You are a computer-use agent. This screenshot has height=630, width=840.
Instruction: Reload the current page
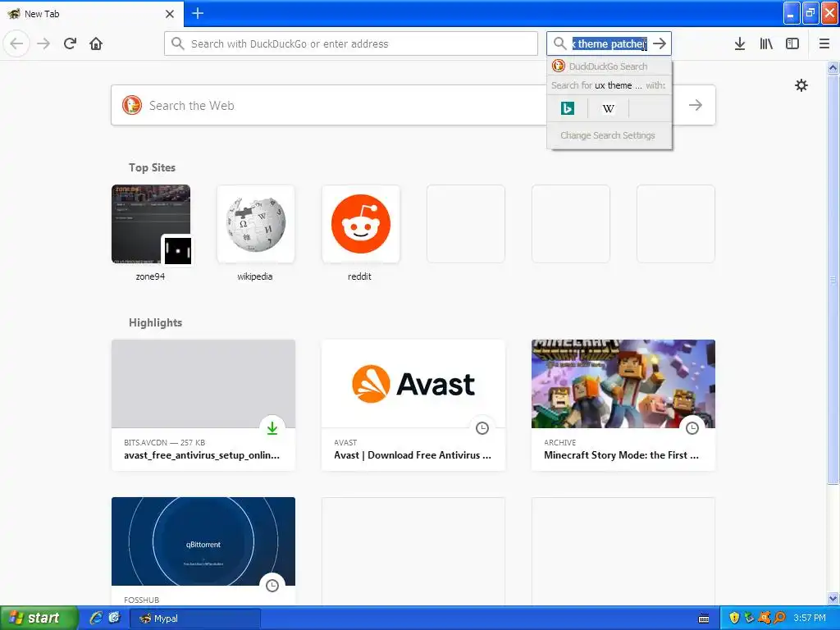click(x=70, y=43)
